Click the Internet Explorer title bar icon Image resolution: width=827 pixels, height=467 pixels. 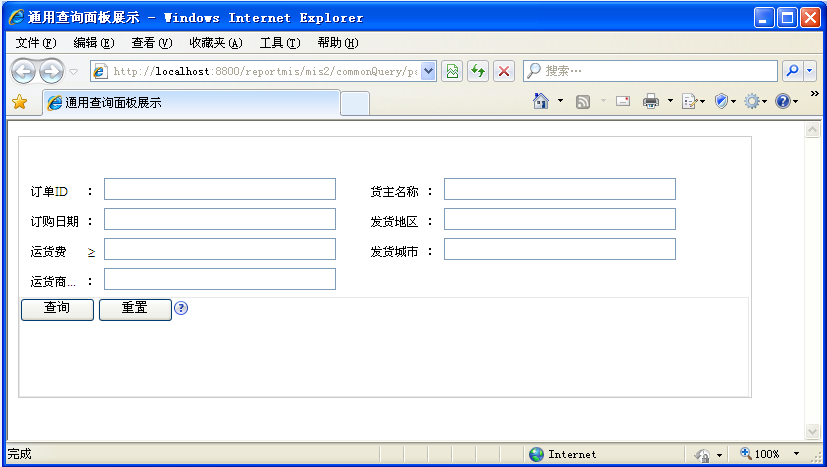pyautogui.click(x=17, y=17)
